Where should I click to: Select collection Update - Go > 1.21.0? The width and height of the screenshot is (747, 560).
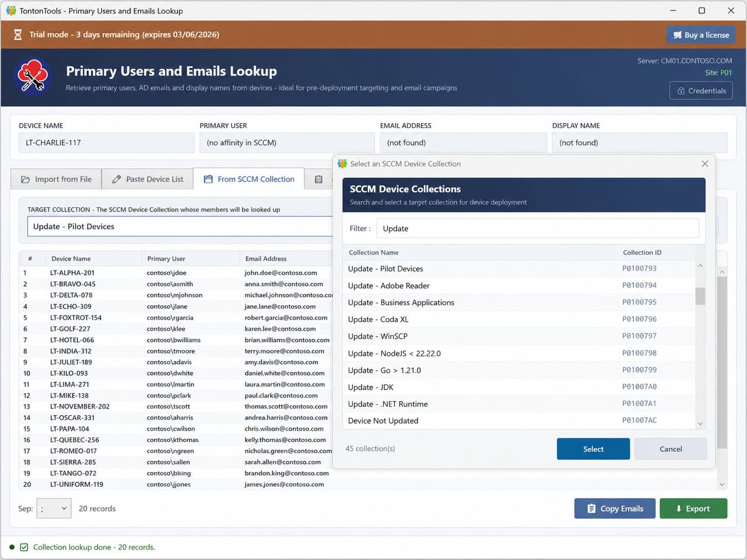(x=519, y=370)
